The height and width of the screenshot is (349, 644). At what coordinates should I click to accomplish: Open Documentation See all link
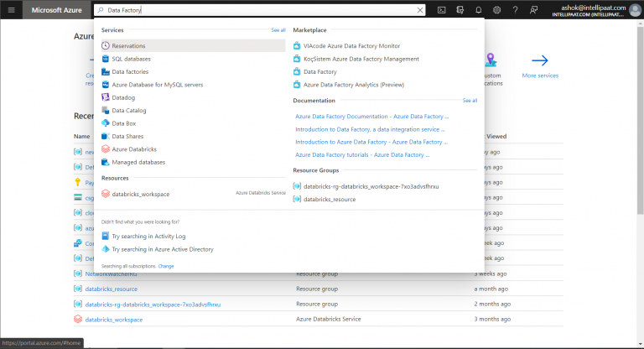click(x=470, y=101)
